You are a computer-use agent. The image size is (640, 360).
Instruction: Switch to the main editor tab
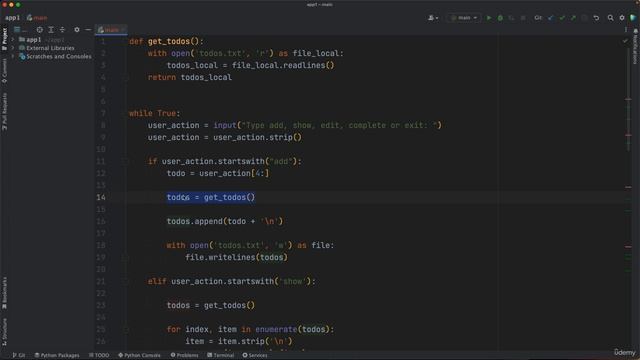(111, 30)
